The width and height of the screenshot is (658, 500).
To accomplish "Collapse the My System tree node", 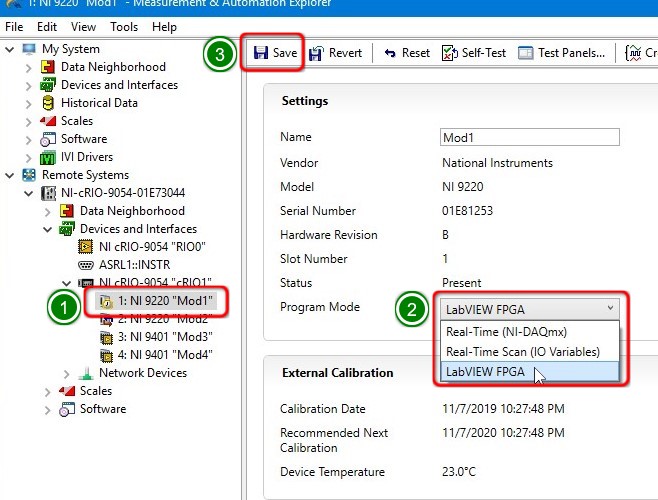I will 10,50.
